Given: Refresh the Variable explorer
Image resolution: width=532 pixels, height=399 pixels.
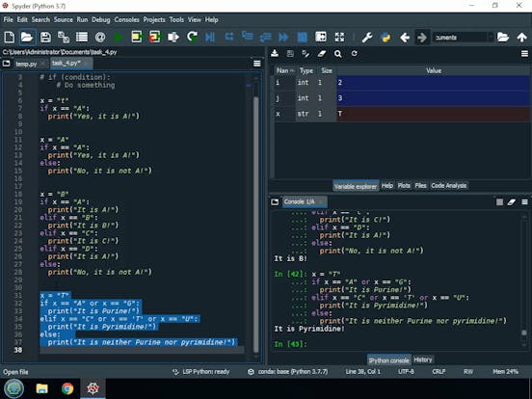Looking at the screenshot, I should [355, 54].
